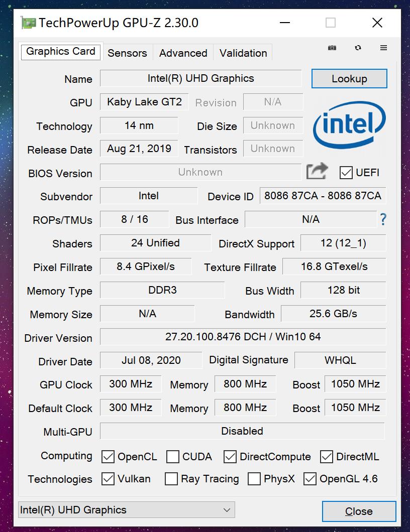
Task: Expand the Intel(R) UHD Graphics GPU dropdown
Action: point(126,510)
